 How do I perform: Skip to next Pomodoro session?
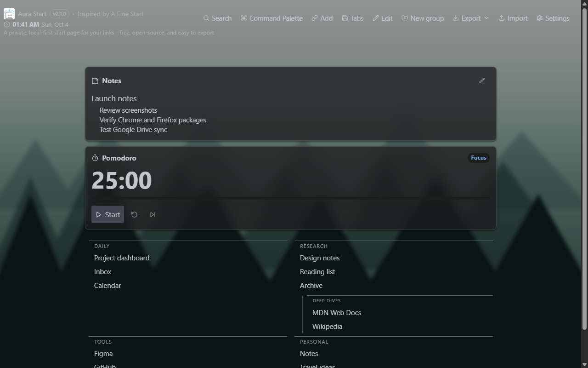153,214
